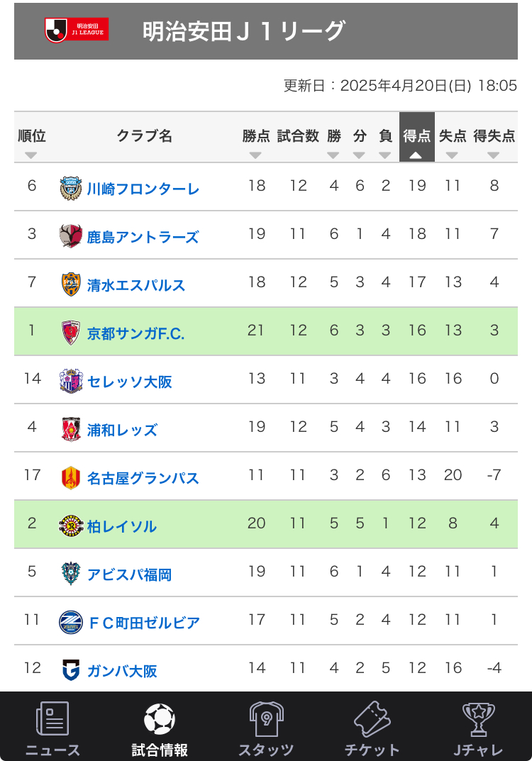Image resolution: width=532 pixels, height=761 pixels.
Task: Open ＦＣ町田ゼルビア club page
Action: [144, 622]
